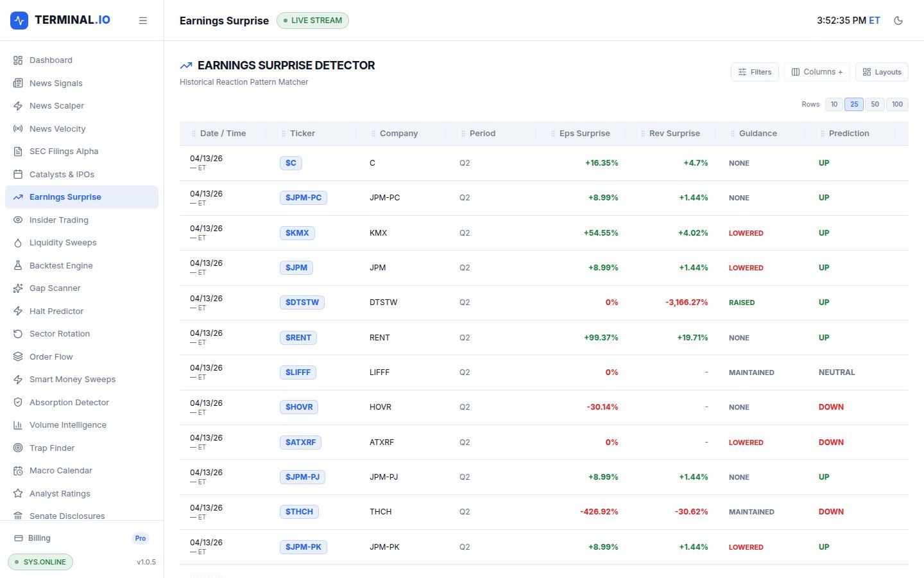Click the $DTSTW ticker tag
Screen dimensions: 924x578
pyautogui.click(x=302, y=302)
